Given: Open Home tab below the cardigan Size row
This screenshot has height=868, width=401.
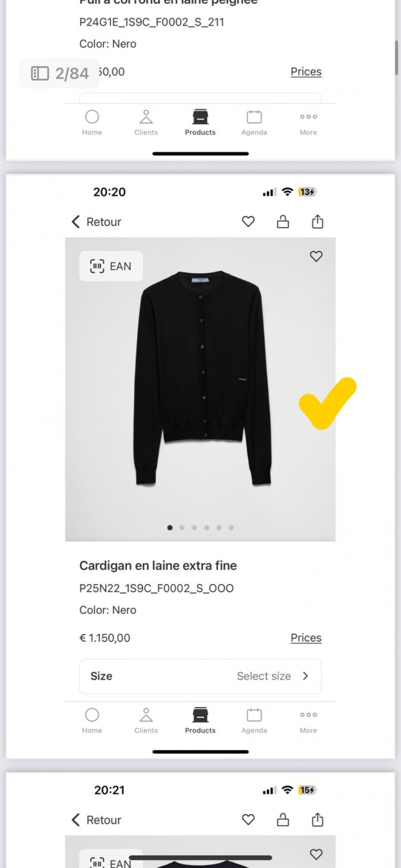Looking at the screenshot, I should [x=92, y=720].
